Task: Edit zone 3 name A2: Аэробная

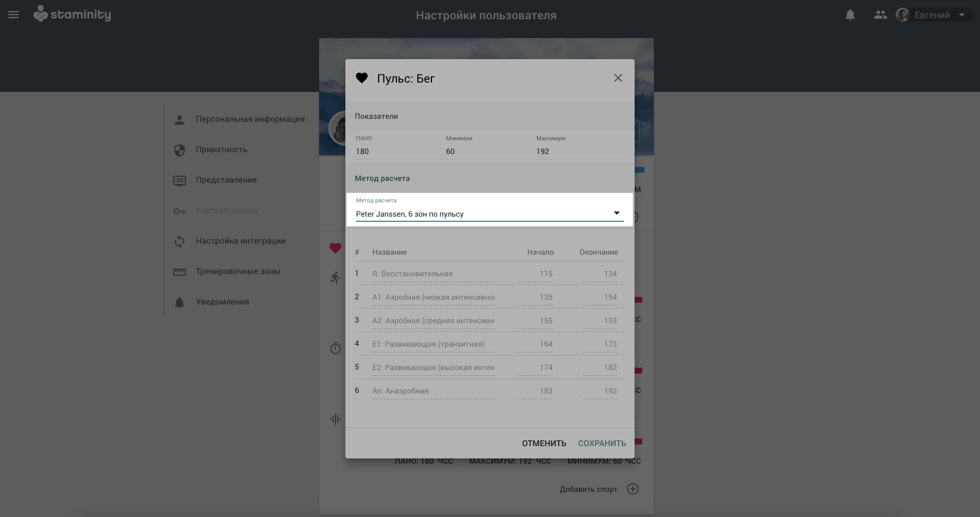Action: 434,321
